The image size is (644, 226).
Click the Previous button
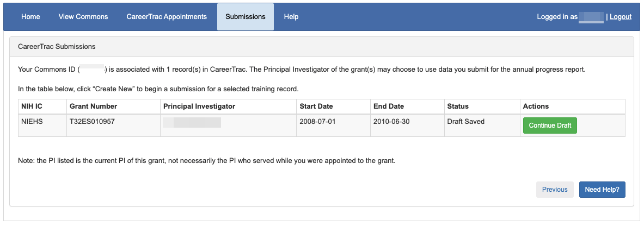[x=555, y=190]
